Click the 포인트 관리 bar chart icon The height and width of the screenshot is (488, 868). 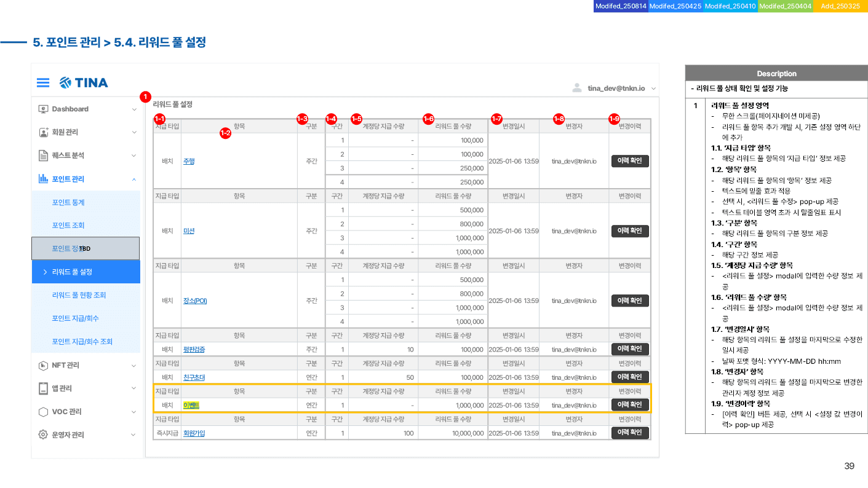[43, 179]
